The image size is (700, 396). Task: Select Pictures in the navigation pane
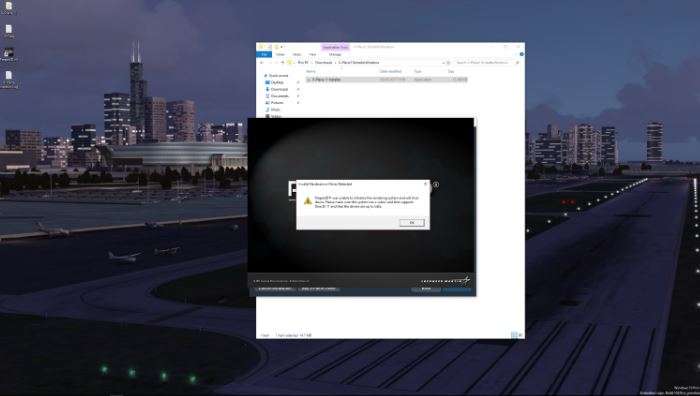coord(276,103)
